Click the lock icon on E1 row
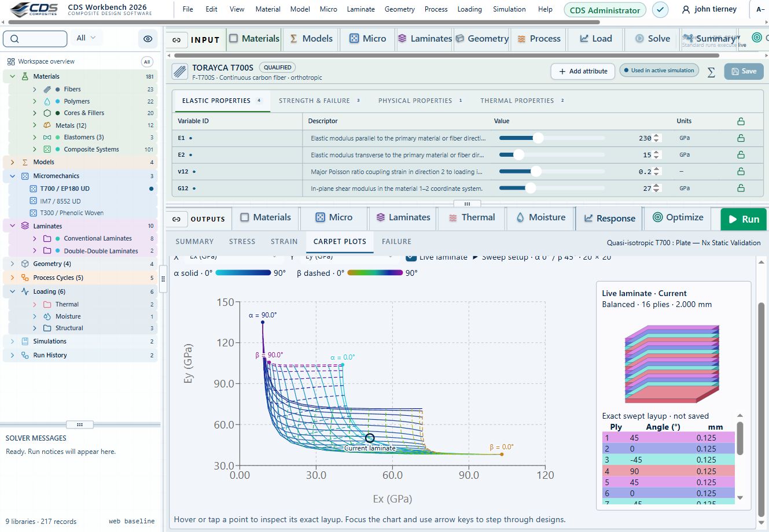Viewport: 769px width, 532px height. point(741,138)
